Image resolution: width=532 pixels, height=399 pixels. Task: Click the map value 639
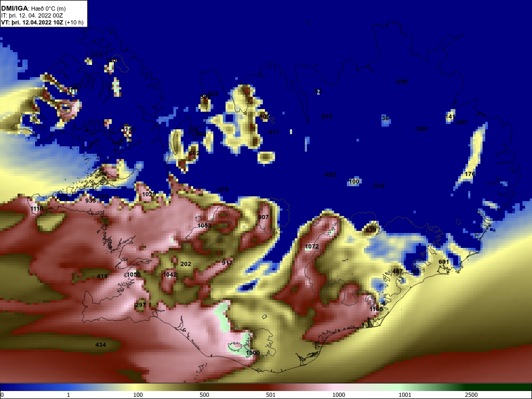[x=371, y=230]
